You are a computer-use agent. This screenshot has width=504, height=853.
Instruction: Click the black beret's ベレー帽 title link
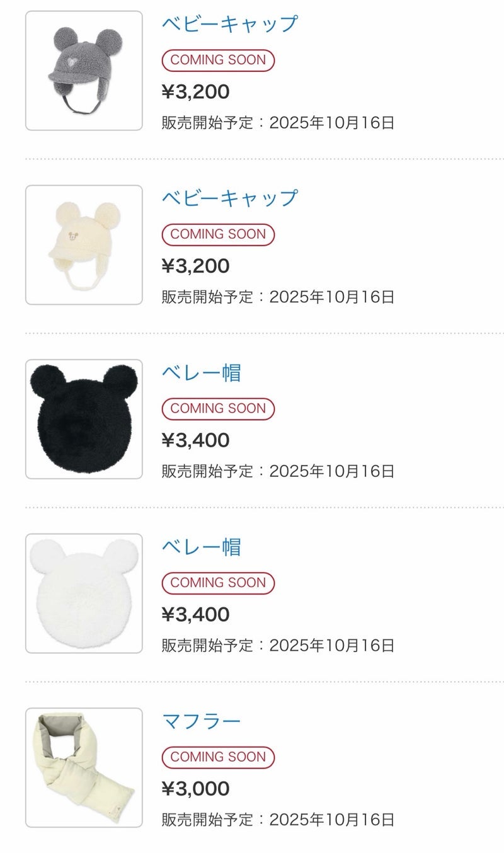point(202,372)
